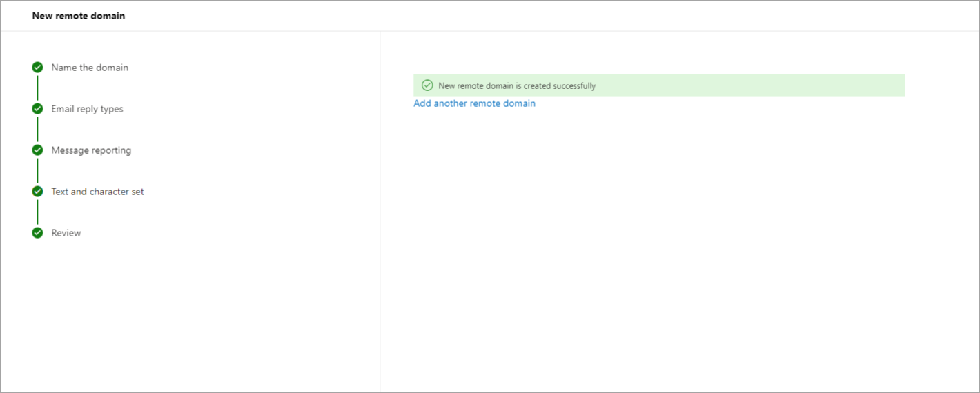Click the Add another remote domain link
980x393 pixels.
pos(474,103)
